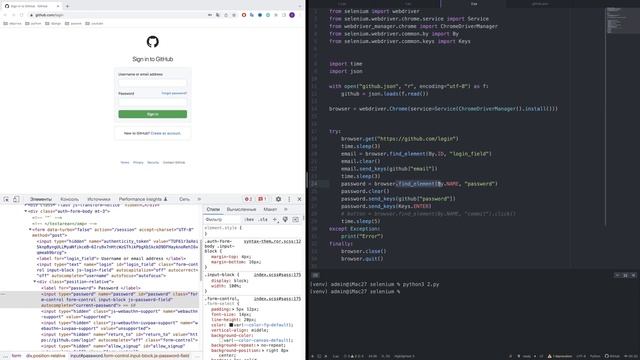This screenshot has width=640, height=360.
Task: Open the Privacy footer link
Action: (x=138, y=162)
